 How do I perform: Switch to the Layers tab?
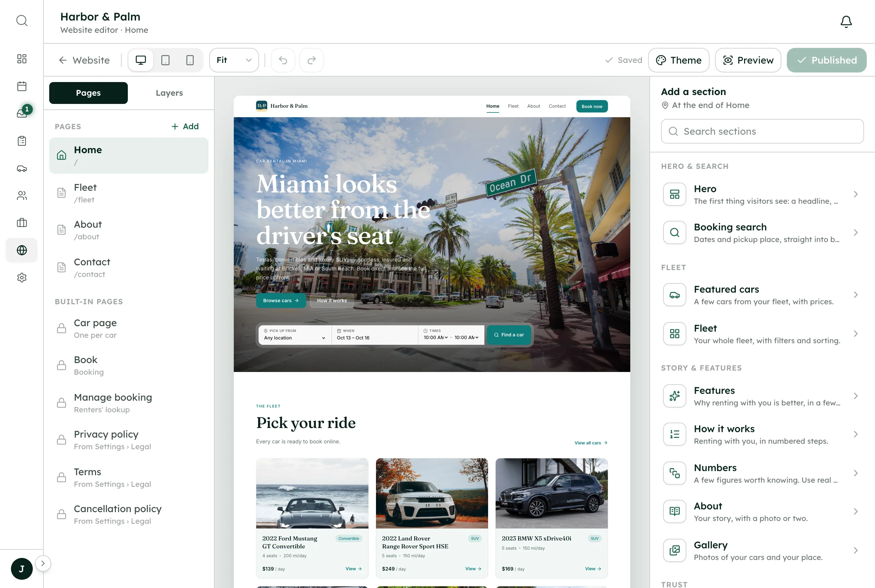(x=169, y=93)
